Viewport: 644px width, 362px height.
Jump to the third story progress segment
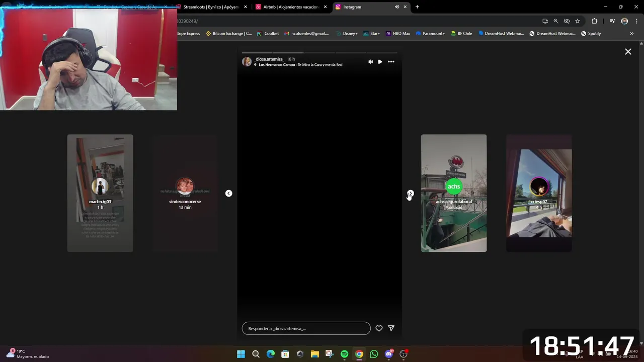(319, 53)
